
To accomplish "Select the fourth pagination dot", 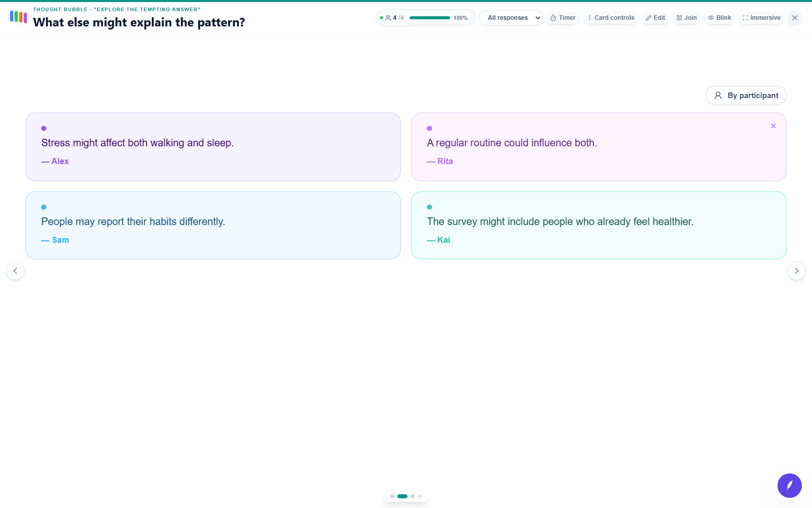I will [x=420, y=496].
